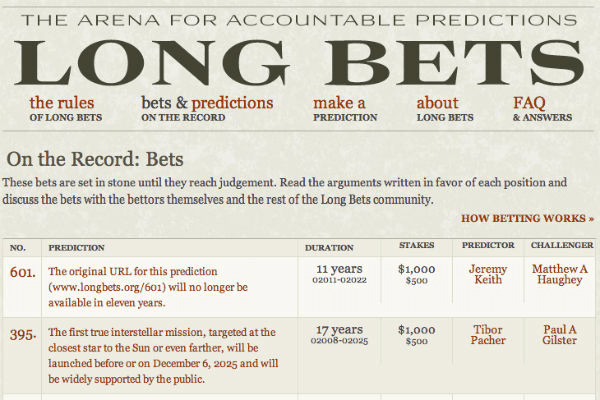Image resolution: width=600 pixels, height=400 pixels.
Task: Click the "No." column header
Action: pyautogui.click(x=18, y=246)
